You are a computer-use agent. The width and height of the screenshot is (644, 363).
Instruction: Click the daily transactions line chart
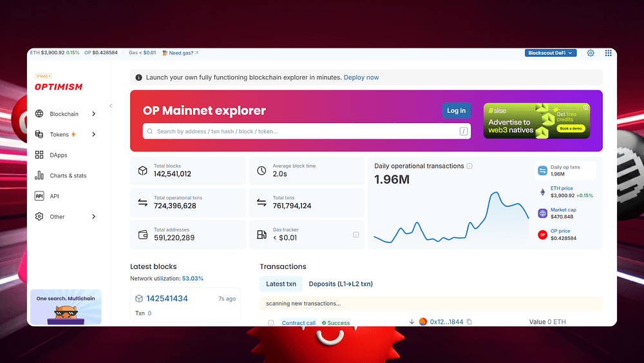[451, 217]
